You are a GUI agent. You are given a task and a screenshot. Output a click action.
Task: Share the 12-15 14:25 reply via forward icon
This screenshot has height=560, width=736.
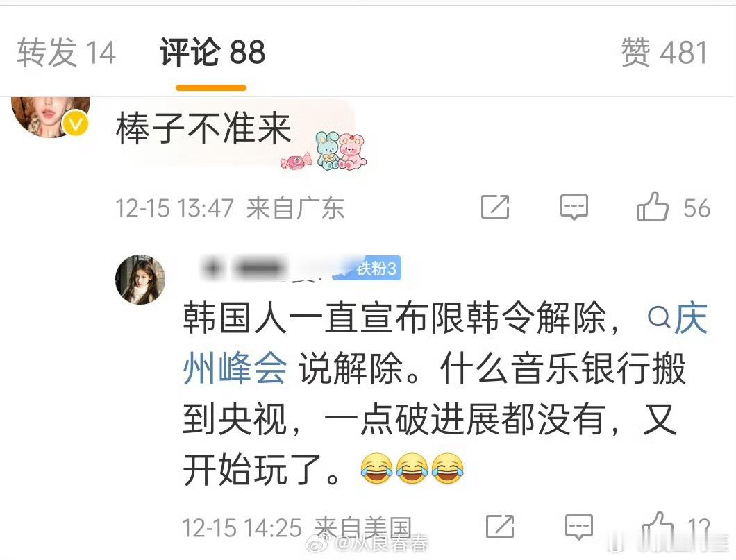pos(499,527)
